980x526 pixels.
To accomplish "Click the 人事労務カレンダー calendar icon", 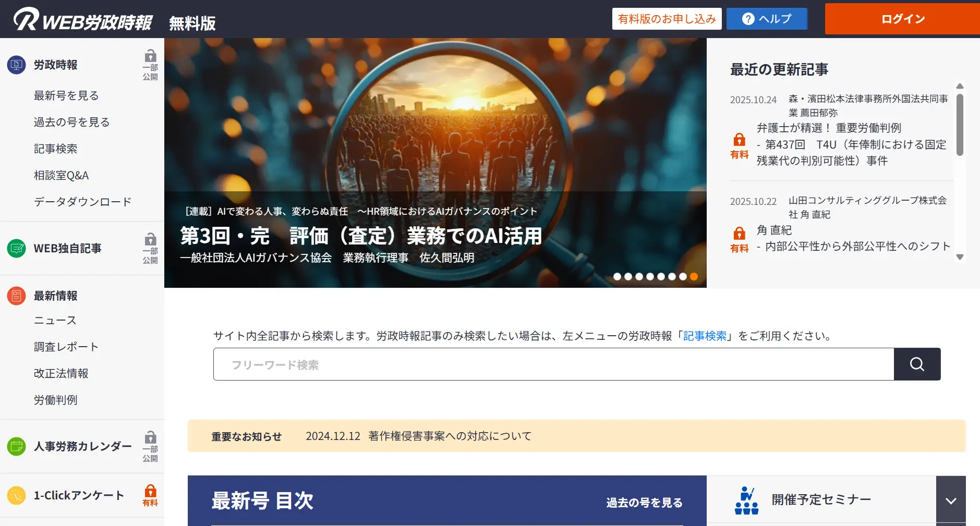I will tap(17, 446).
